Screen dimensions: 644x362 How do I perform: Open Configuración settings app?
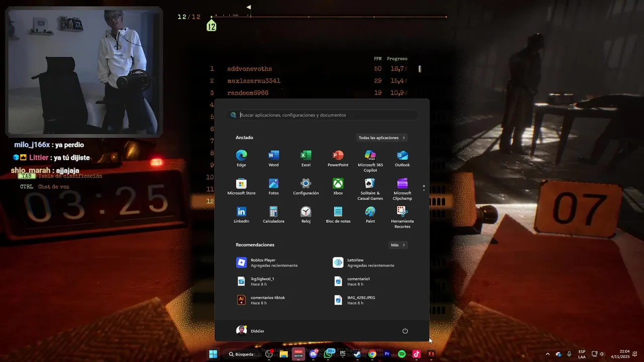pos(306,186)
